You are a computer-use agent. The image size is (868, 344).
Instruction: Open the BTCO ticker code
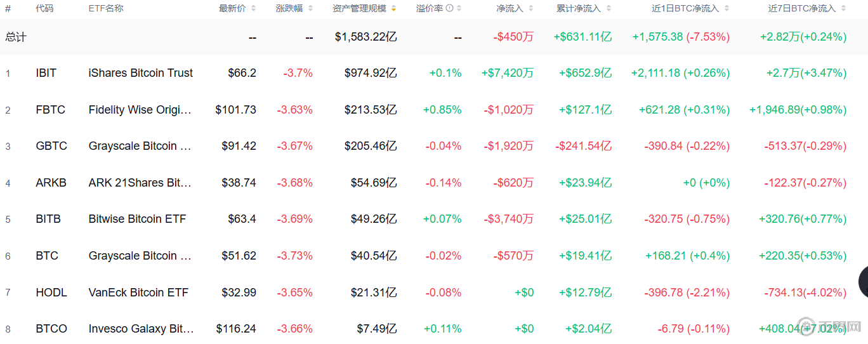[x=51, y=329]
